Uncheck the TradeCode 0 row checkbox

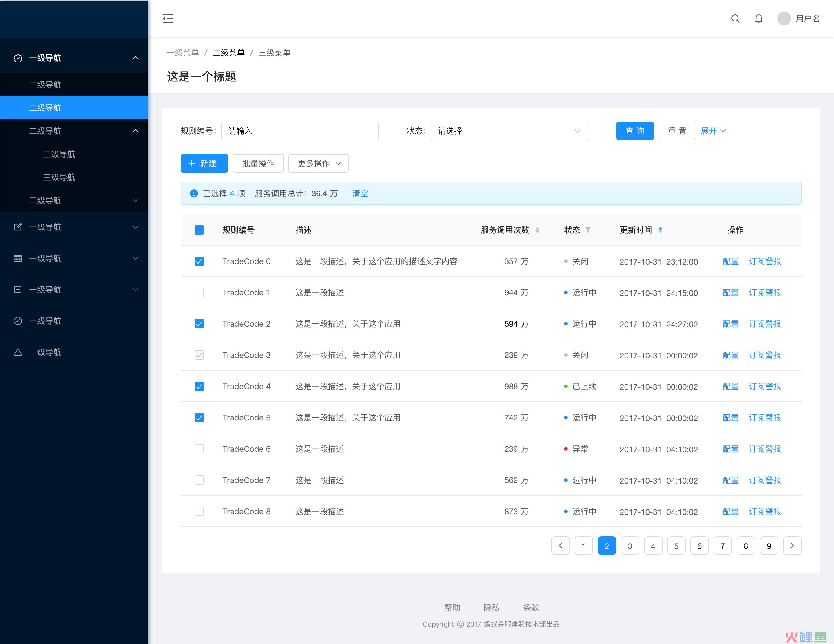[x=199, y=261]
